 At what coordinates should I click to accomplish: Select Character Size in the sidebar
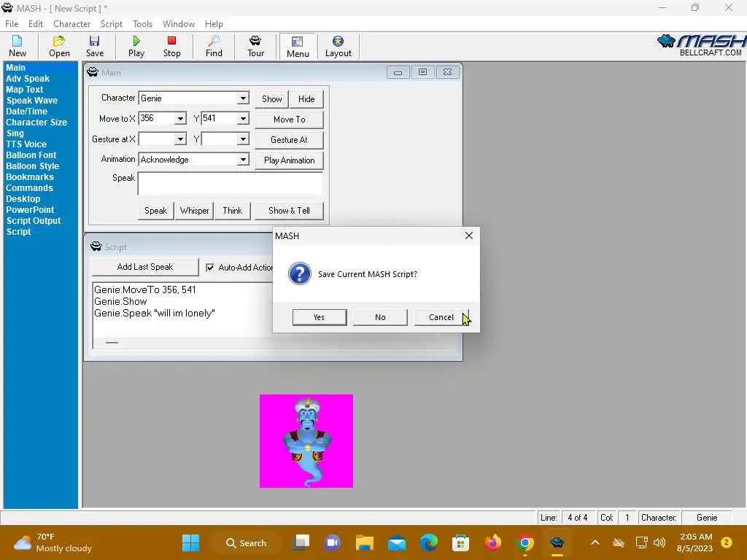(36, 122)
